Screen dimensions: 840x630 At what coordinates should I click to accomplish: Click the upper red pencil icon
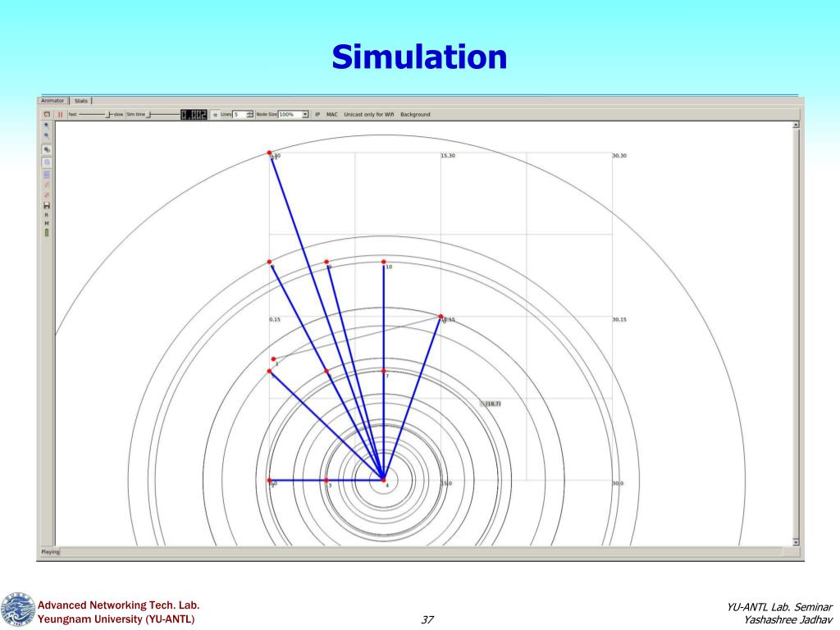click(47, 185)
